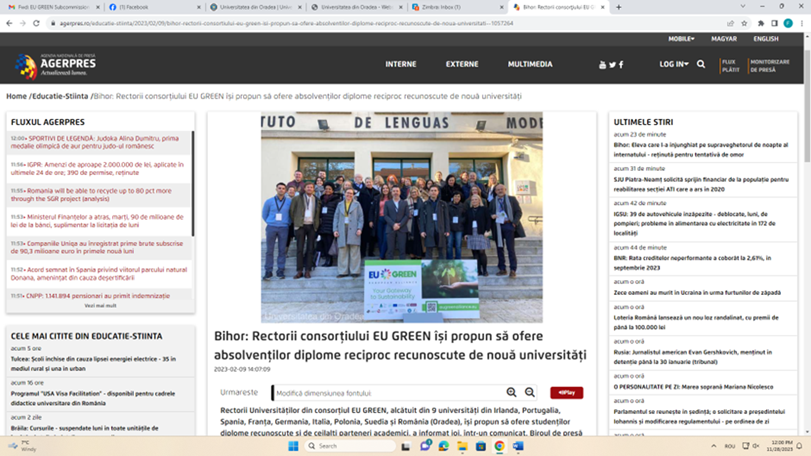811x456 pixels.
Task: Open AGERPRES Facebook icon in header
Action: pyautogui.click(x=621, y=64)
